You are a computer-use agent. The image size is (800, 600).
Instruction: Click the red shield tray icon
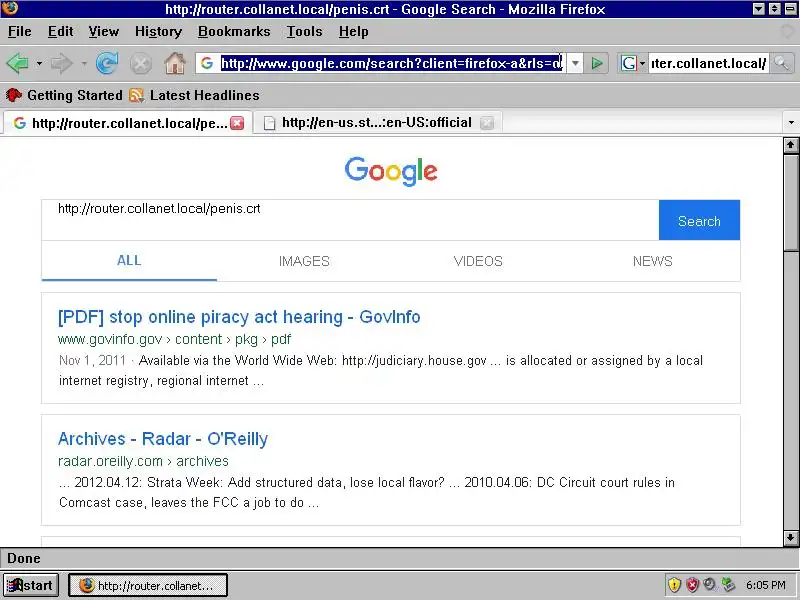692,585
